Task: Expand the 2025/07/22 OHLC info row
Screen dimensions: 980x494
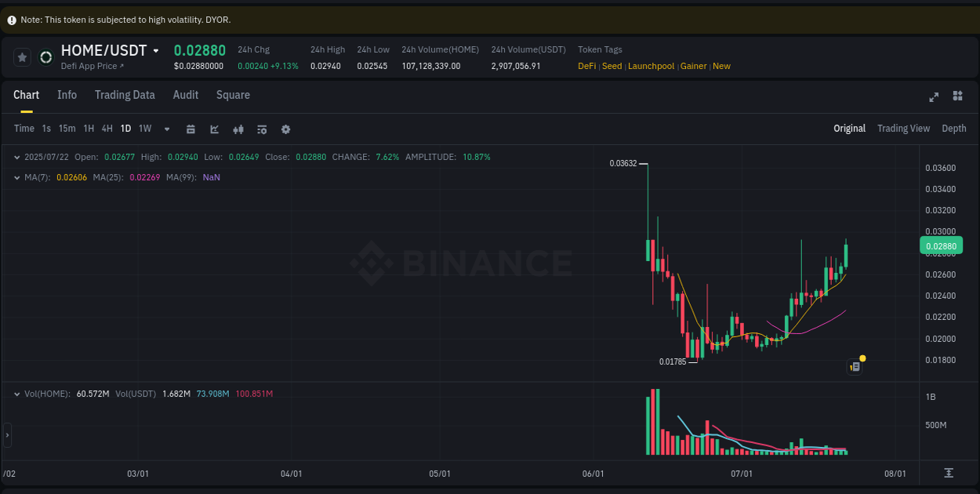Action: (x=16, y=157)
